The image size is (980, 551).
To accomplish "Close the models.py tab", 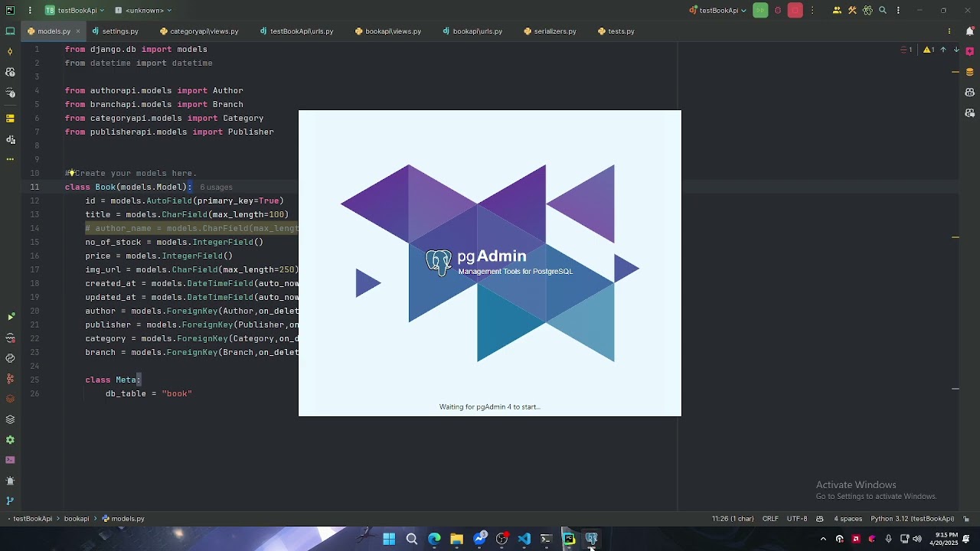I will (x=77, y=31).
